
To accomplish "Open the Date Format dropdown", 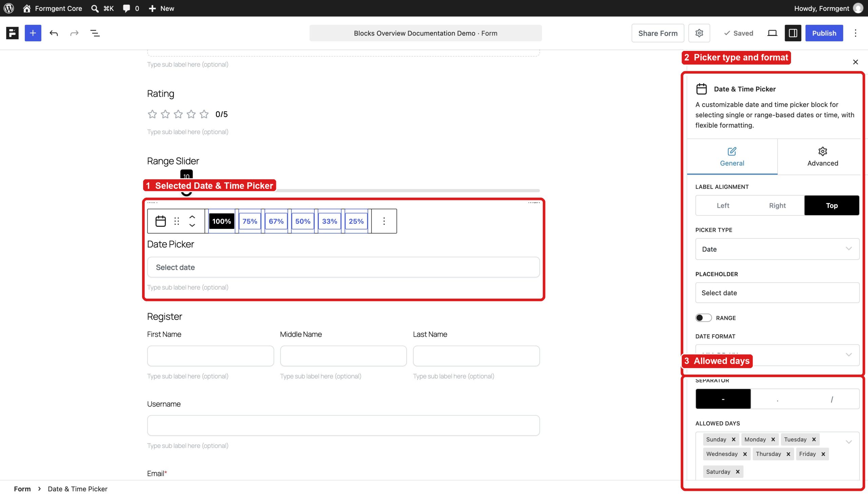I will click(x=777, y=355).
